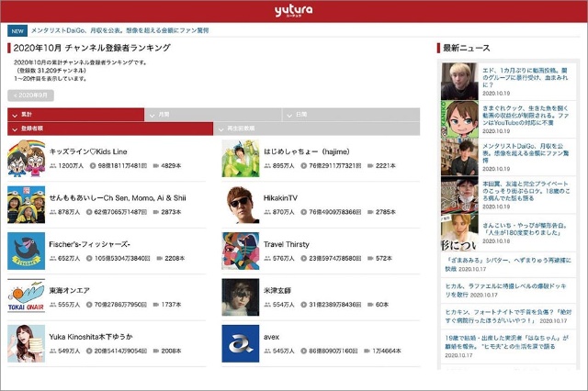Click the blue NEW badge

(x=17, y=31)
